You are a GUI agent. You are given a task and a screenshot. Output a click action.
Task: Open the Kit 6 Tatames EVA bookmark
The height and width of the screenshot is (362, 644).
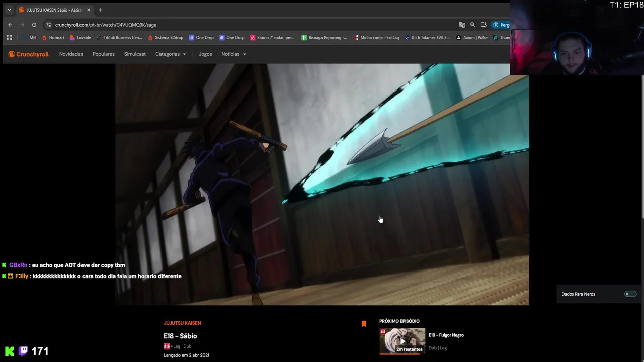(427, 38)
